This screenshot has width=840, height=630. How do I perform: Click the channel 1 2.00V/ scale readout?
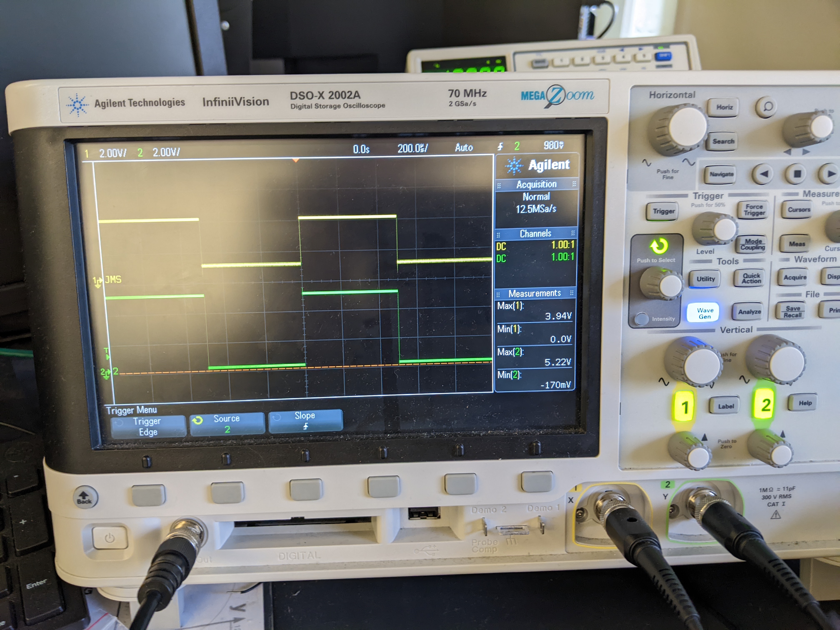coord(113,153)
